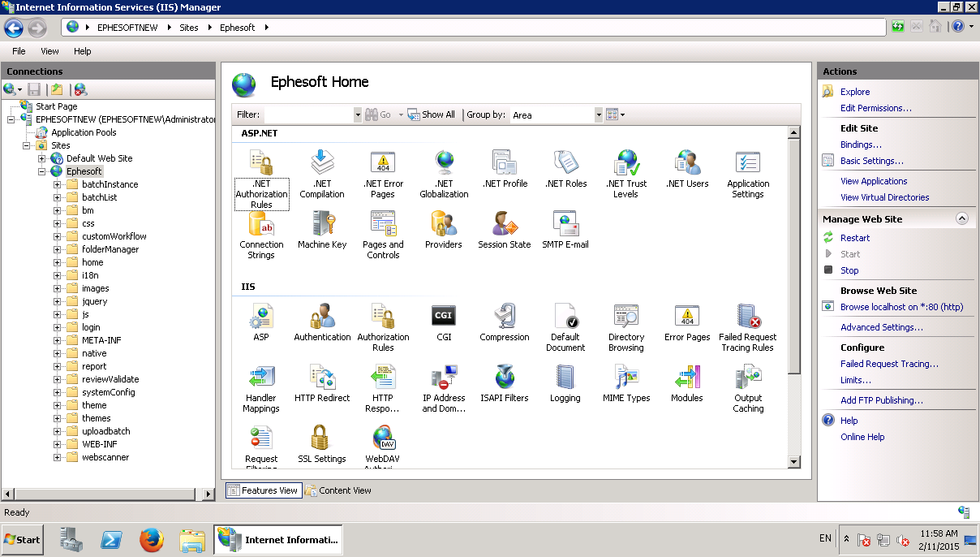The image size is (980, 557).
Task: Browse localhost on *:80 (http)
Action: 901,307
